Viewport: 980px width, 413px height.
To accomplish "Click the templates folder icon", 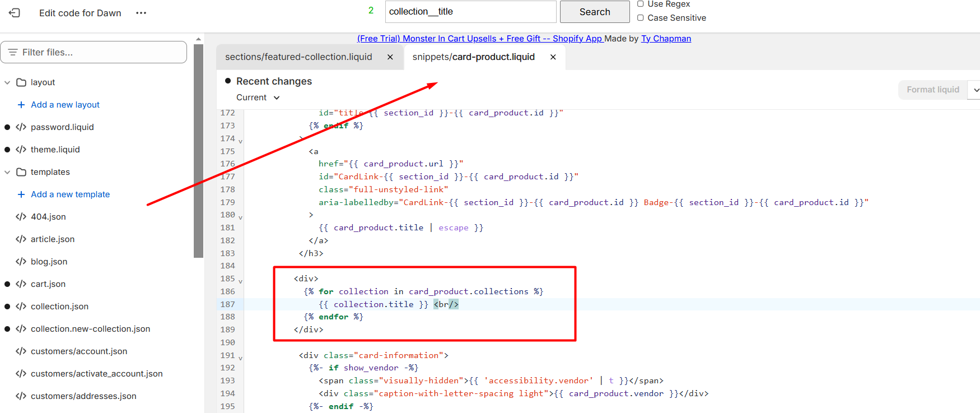I will [x=21, y=172].
